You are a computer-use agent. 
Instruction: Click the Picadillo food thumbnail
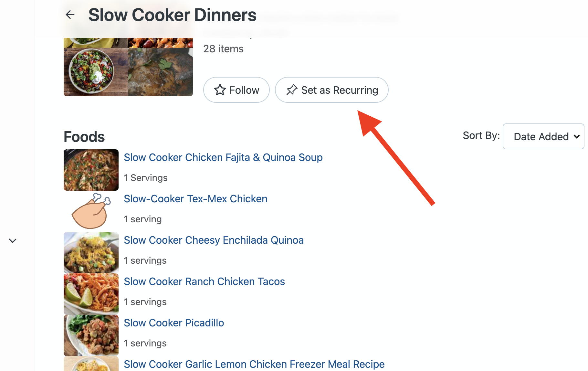coord(91,335)
